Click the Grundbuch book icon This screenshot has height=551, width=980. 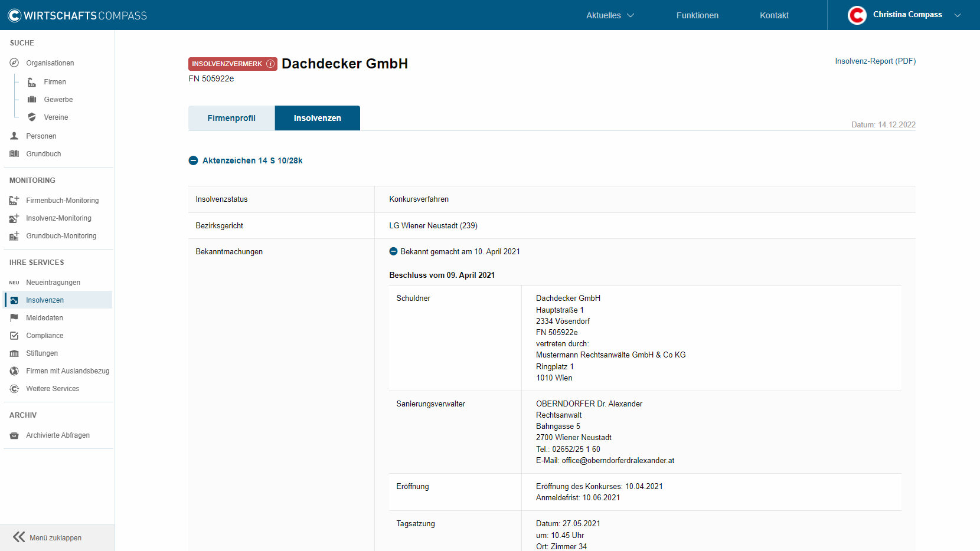coord(14,154)
